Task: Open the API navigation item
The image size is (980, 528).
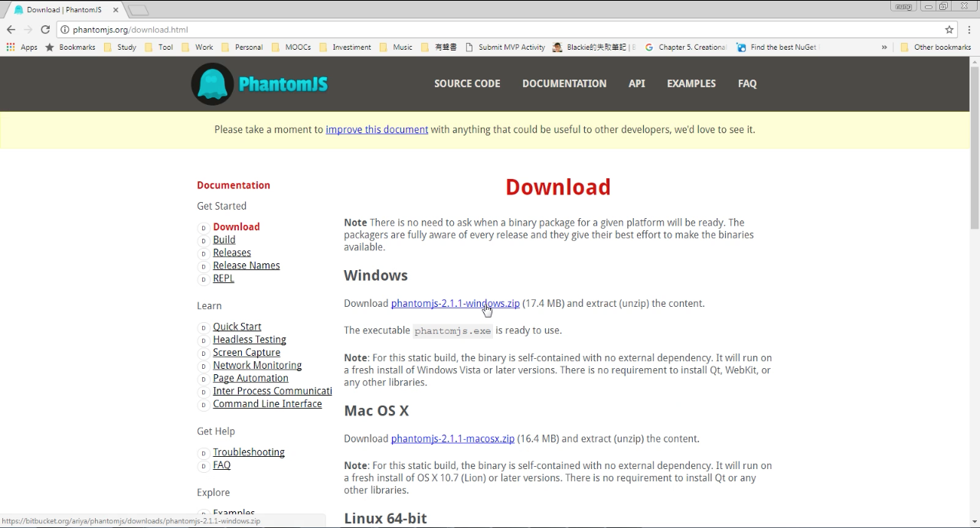Action: click(637, 83)
